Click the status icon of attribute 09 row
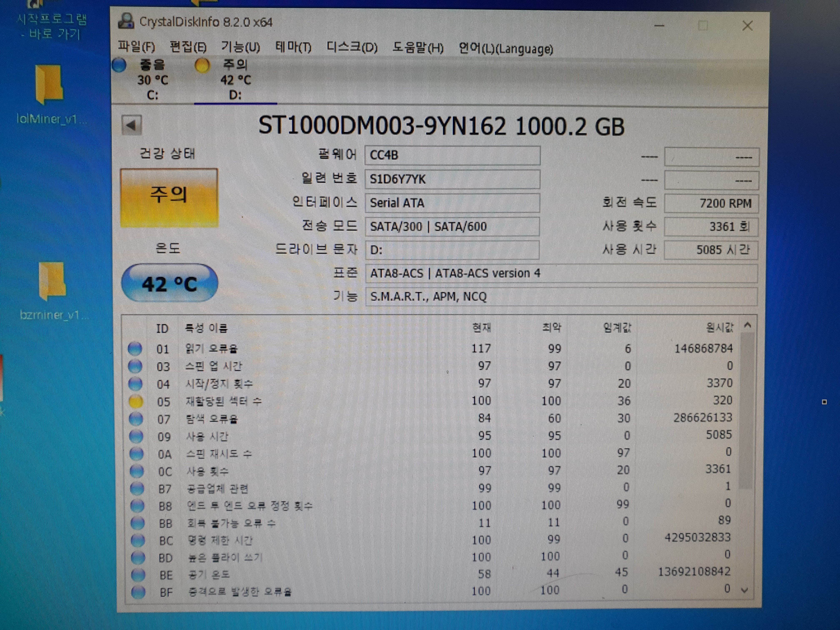Image resolution: width=840 pixels, height=630 pixels. coord(136,436)
